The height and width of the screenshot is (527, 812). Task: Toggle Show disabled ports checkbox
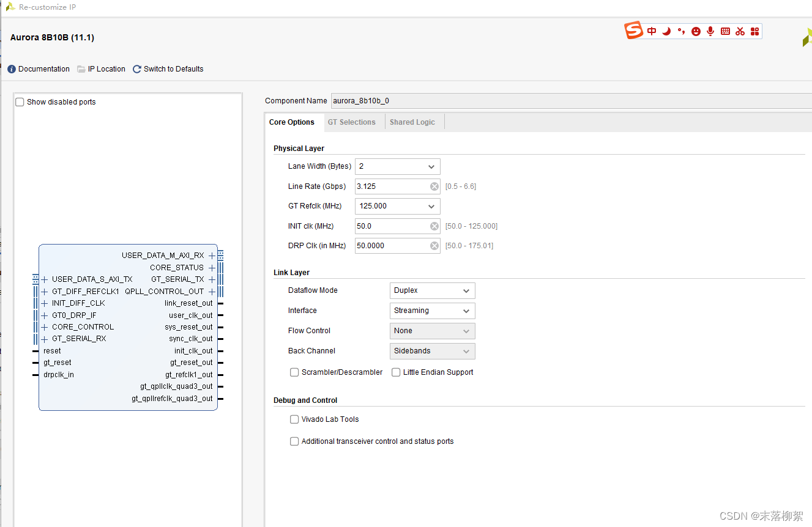tap(20, 102)
